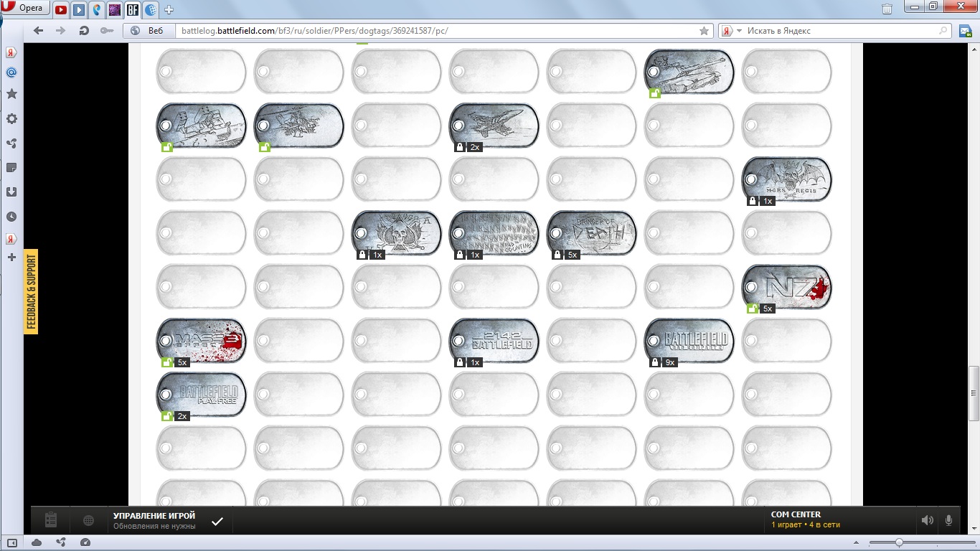Mute sound via Battlelog speaker icon
The width and height of the screenshot is (980, 551).
tap(927, 520)
